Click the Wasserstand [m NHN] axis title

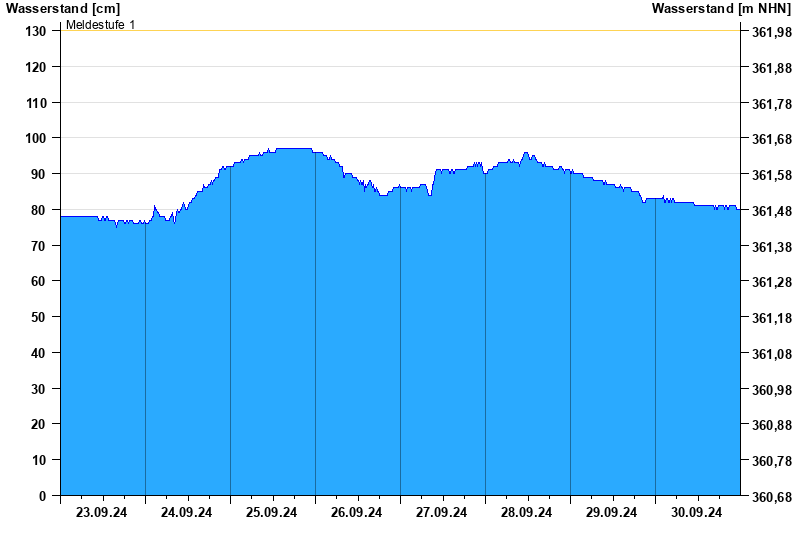click(x=721, y=8)
